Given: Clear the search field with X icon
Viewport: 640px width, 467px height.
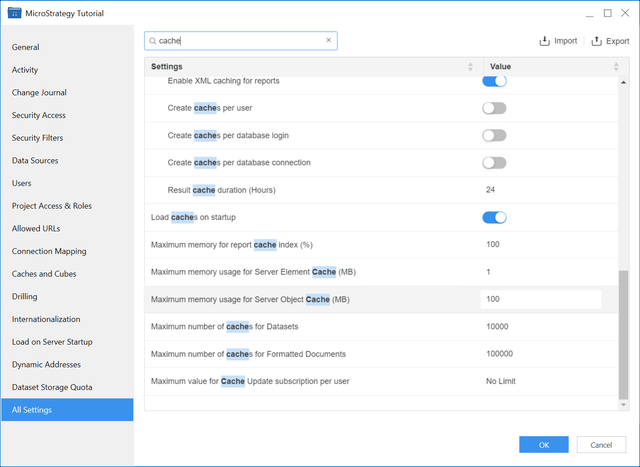Looking at the screenshot, I should point(328,41).
